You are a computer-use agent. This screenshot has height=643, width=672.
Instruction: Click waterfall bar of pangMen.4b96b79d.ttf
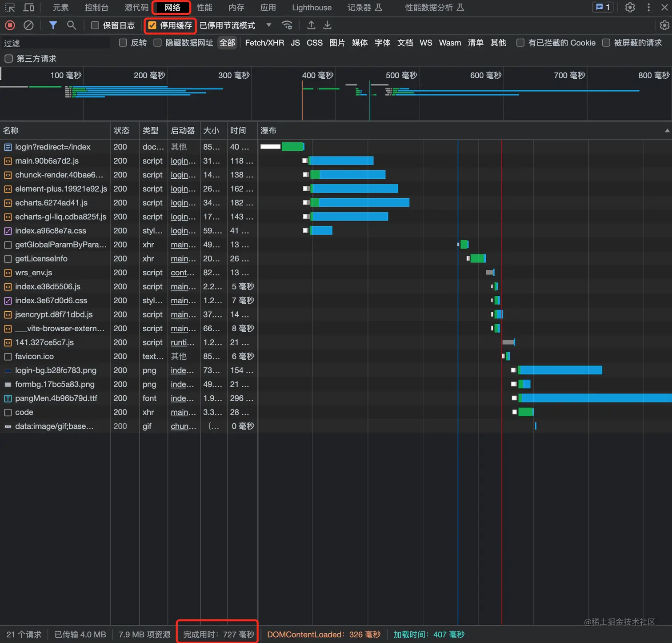click(x=595, y=398)
